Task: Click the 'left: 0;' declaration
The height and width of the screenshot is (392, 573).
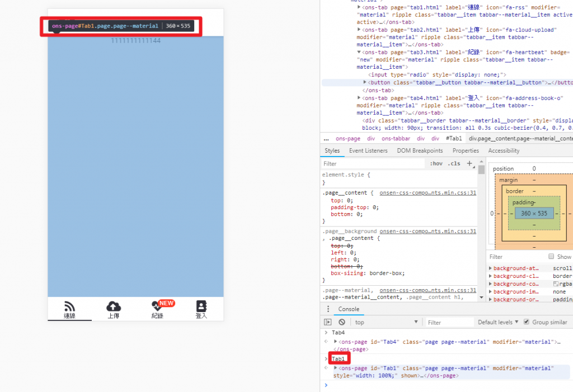Action: click(343, 252)
